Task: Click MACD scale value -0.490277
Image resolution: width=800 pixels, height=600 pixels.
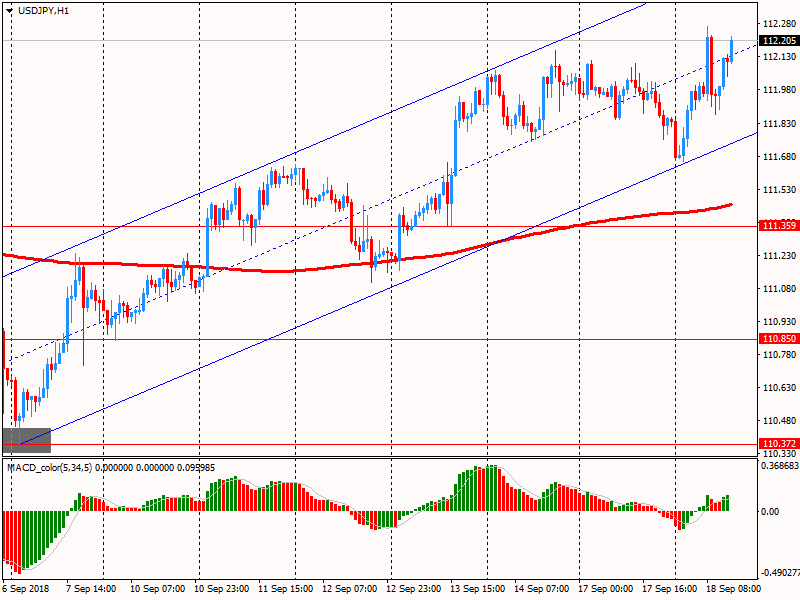Action: point(780,573)
